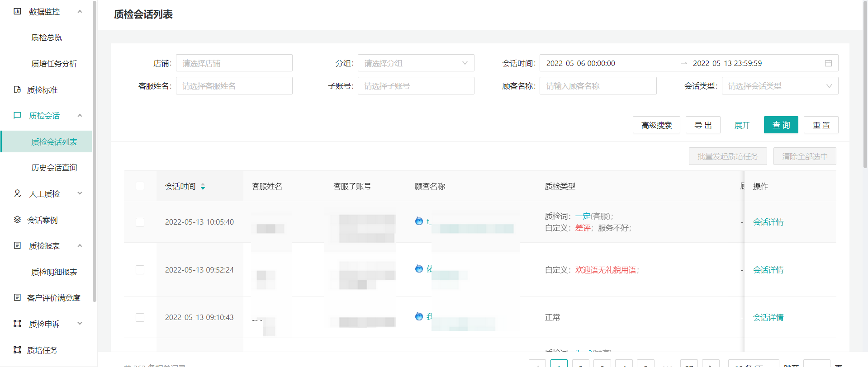The image size is (868, 367).
Task: Go to 会话案例 in sidebar
Action: coord(43,220)
